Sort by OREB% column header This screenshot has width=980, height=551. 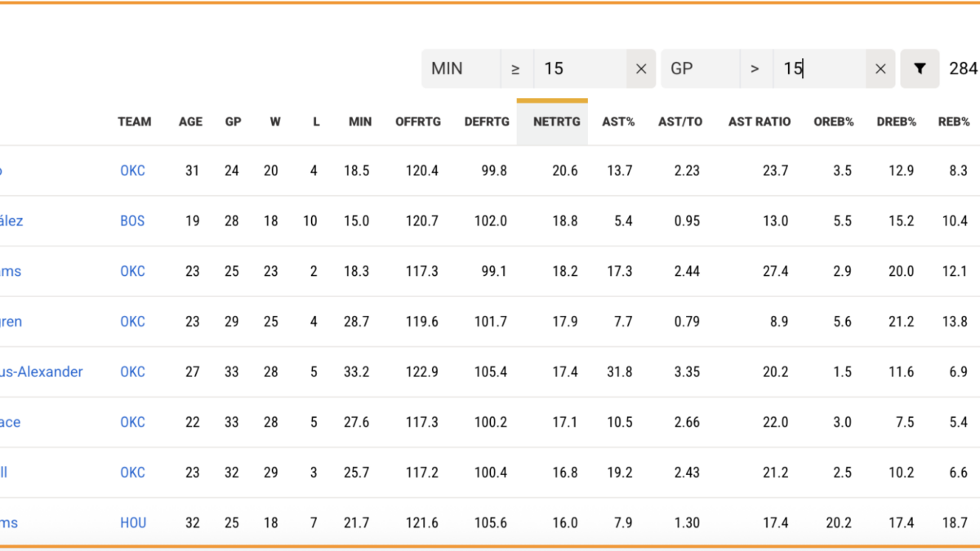click(x=833, y=122)
